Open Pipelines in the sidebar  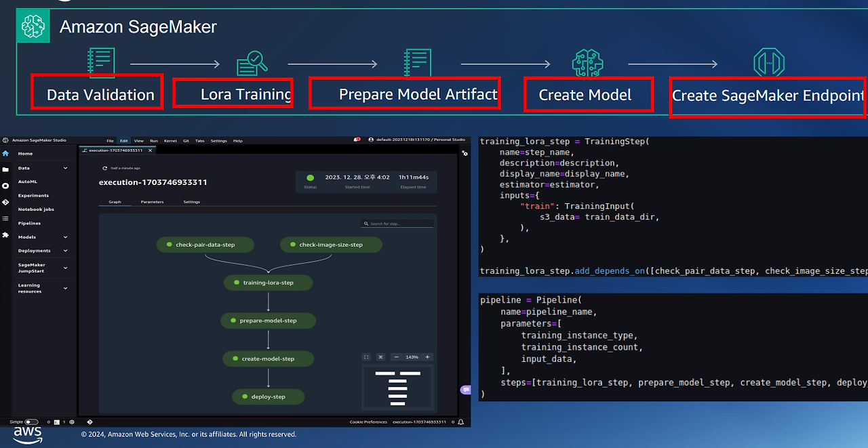point(29,223)
